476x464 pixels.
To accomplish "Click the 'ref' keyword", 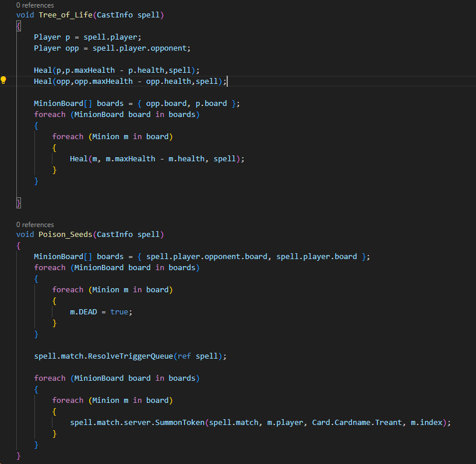I will coord(184,356).
